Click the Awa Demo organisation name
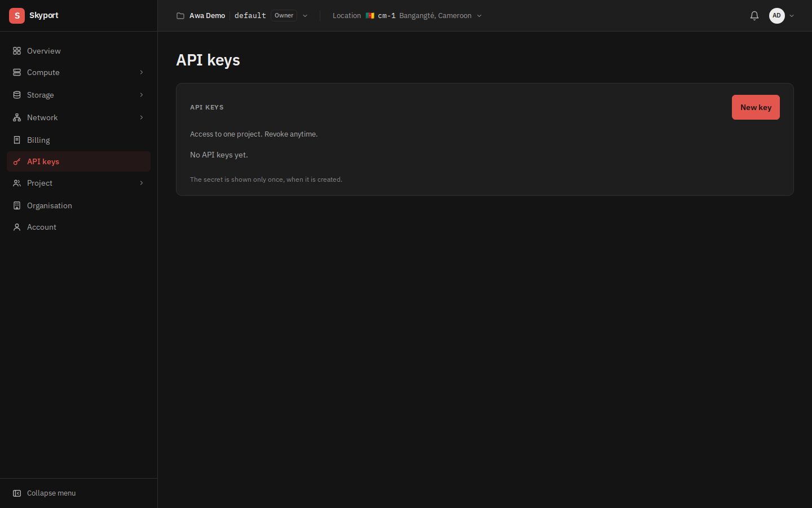 coord(207,16)
